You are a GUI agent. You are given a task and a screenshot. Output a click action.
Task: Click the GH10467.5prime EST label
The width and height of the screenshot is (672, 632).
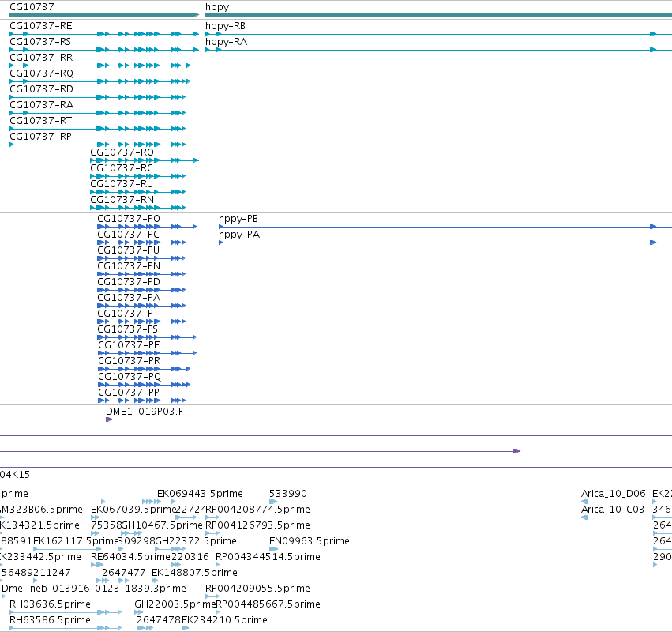(x=162, y=525)
